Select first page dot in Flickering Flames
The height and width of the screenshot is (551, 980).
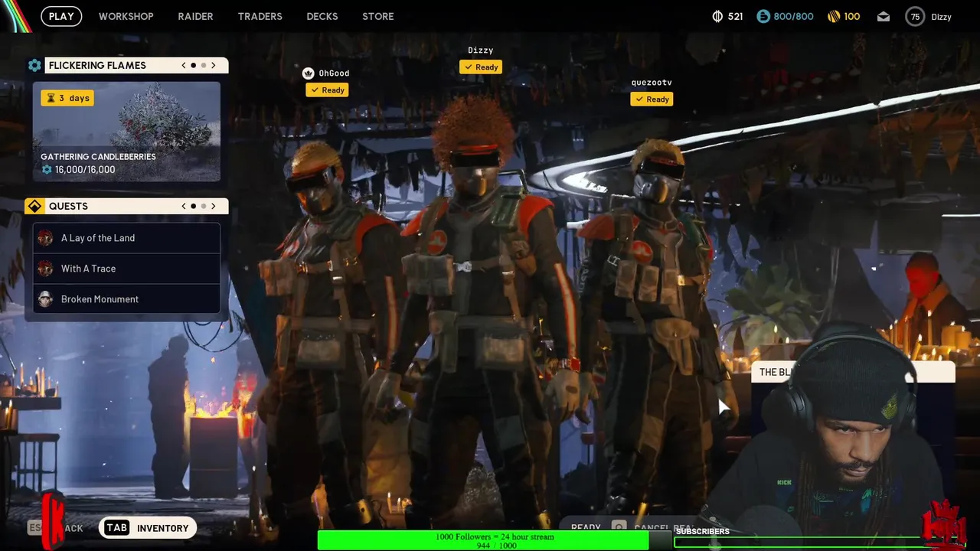coord(193,65)
